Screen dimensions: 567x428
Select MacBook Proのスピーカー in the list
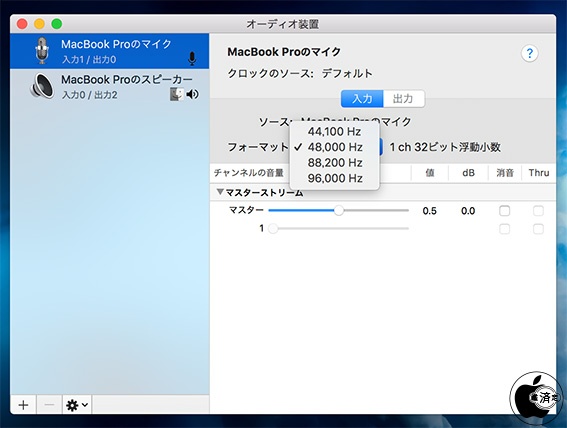point(110,86)
